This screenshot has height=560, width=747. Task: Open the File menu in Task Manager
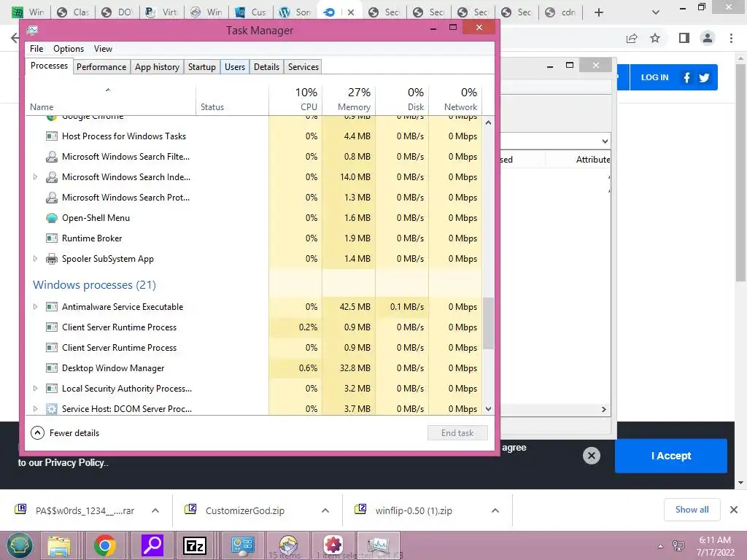(36, 49)
